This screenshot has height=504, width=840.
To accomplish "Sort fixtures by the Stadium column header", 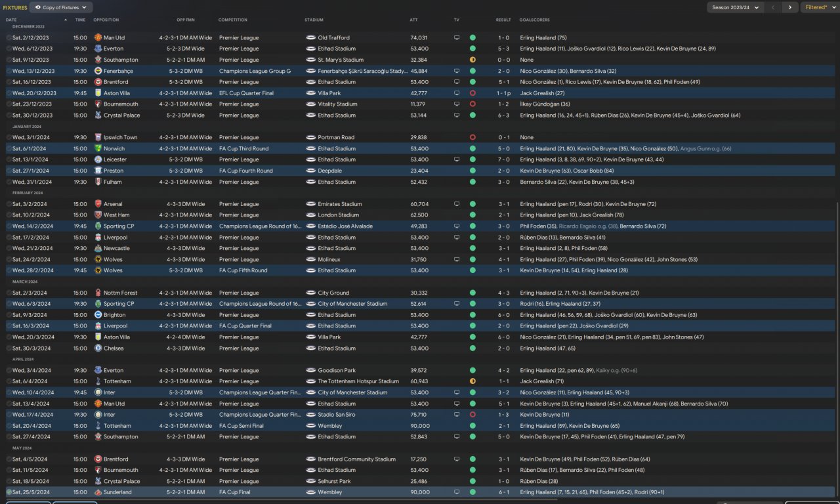I will coord(314,20).
